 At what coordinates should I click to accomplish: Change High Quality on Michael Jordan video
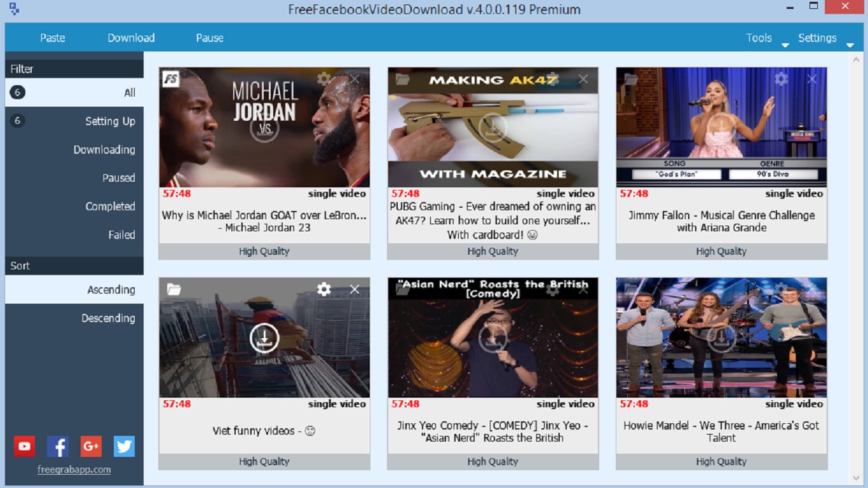tap(264, 251)
